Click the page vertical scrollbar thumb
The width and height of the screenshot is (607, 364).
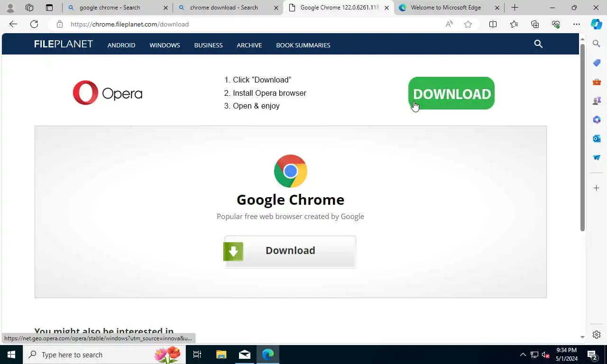pos(582,136)
